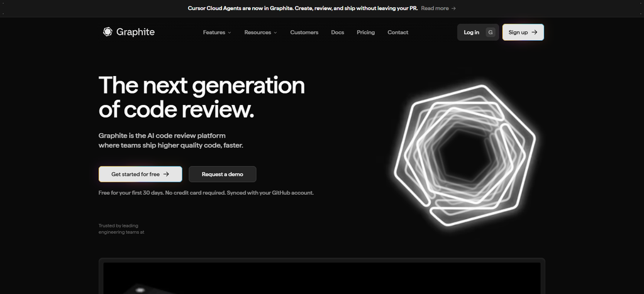Click Get started for free button

tap(140, 174)
